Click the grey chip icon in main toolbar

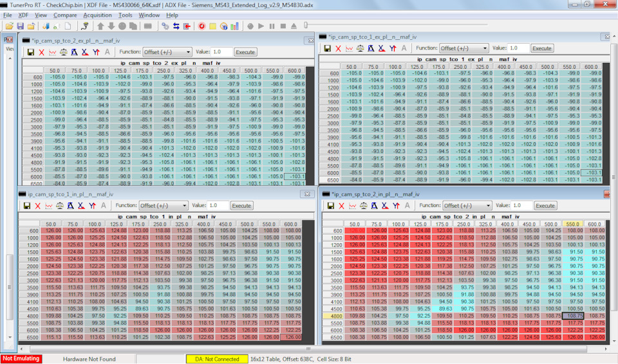pos(148,26)
